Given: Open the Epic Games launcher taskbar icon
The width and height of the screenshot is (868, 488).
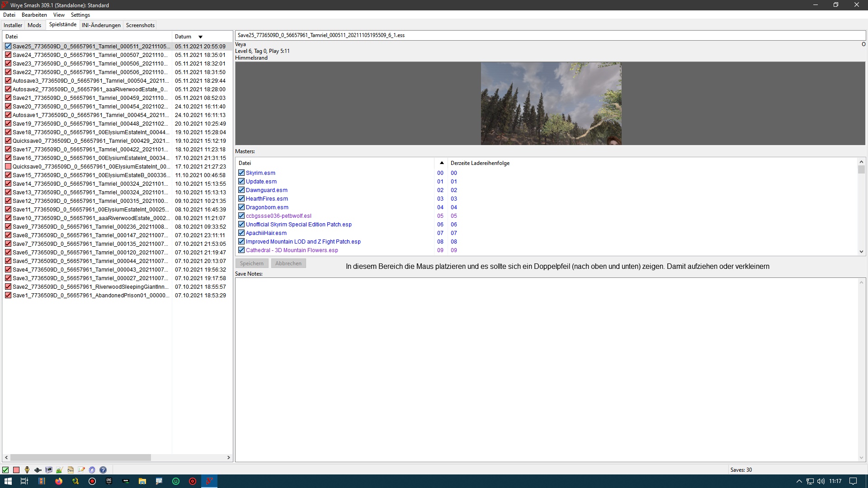Looking at the screenshot, I should (x=109, y=481).
